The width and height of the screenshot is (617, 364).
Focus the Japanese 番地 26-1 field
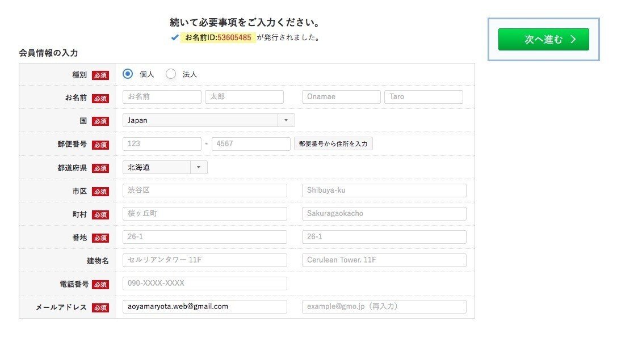(204, 236)
